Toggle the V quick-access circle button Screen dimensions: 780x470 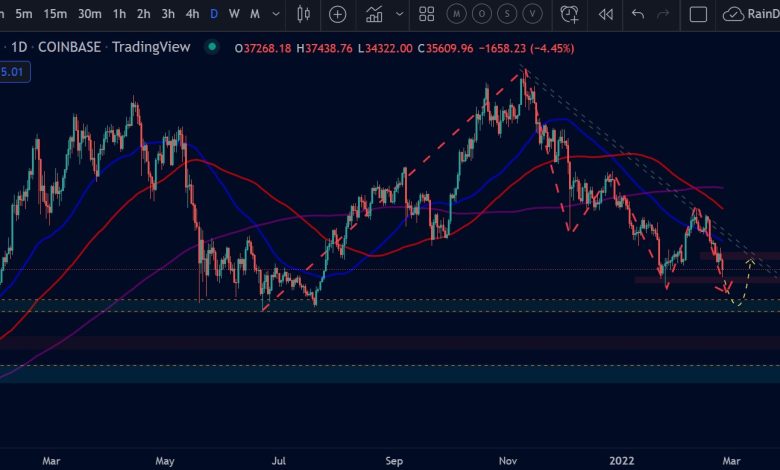[x=535, y=14]
